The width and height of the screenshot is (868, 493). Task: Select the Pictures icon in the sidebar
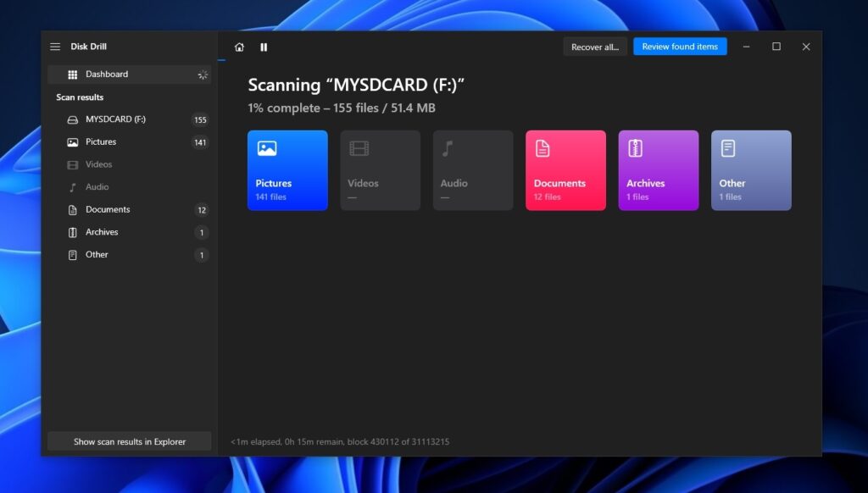pos(72,141)
